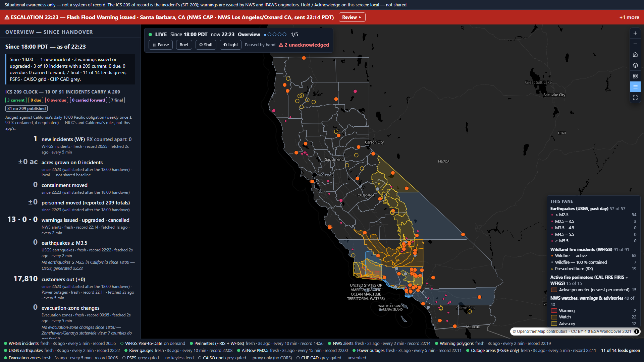Click the Sacramento map label
Screen dimensions: 644x362
(335, 160)
